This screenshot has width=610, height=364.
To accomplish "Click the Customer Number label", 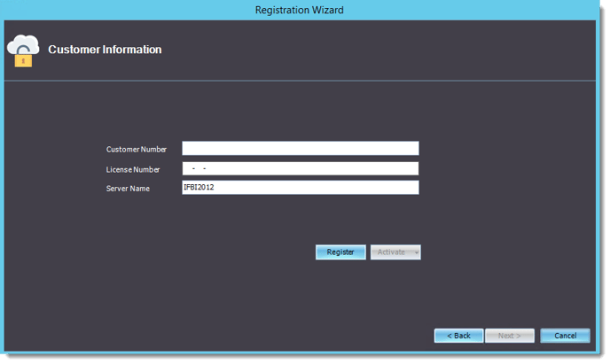I will (137, 150).
